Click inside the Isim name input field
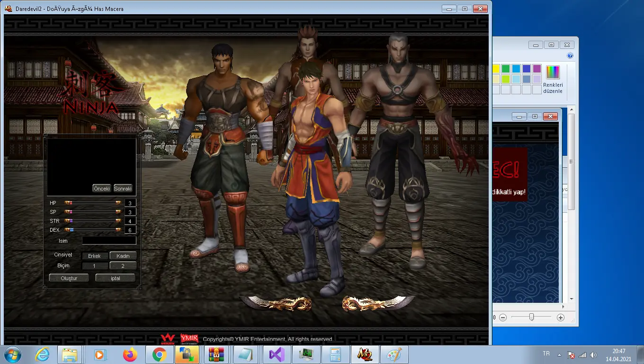This screenshot has width=644, height=364. pyautogui.click(x=109, y=241)
